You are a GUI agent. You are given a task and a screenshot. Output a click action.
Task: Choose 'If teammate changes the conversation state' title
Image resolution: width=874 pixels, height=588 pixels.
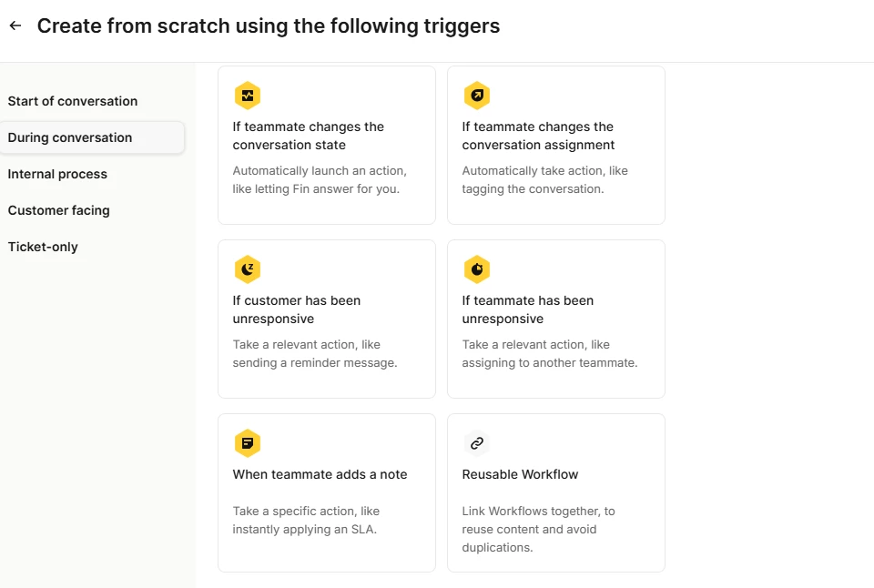click(x=309, y=136)
